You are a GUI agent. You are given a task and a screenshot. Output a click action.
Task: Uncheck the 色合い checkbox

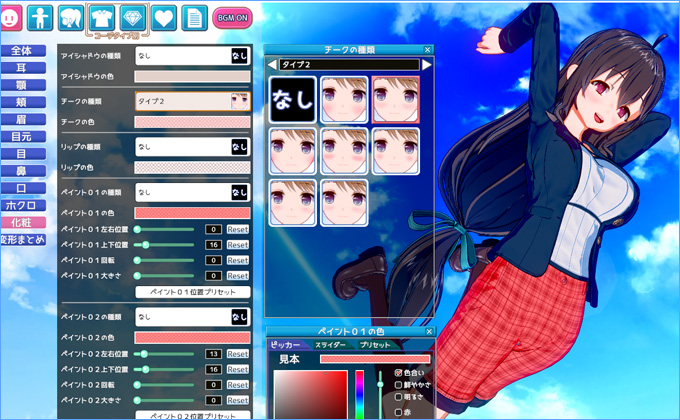399,372
